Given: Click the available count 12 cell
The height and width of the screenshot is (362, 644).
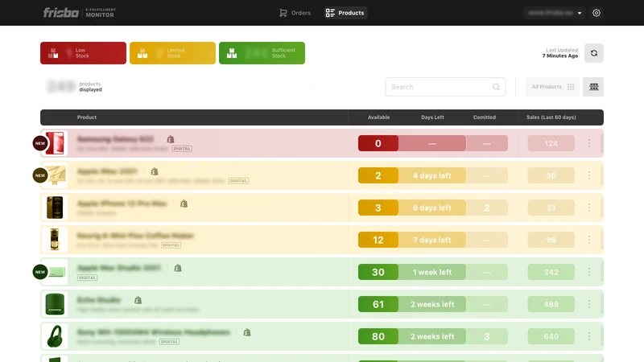Looking at the screenshot, I should point(378,240).
